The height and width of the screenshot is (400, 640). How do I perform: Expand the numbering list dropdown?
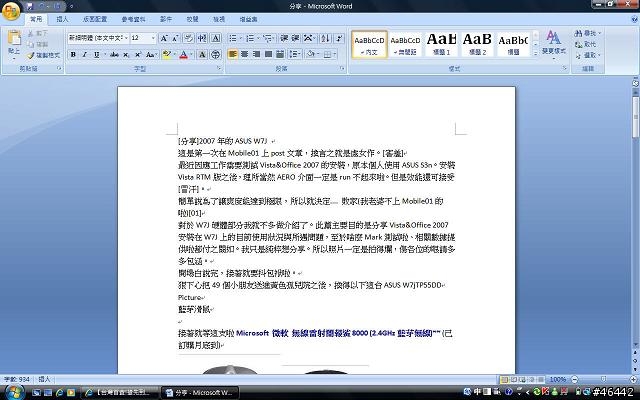[258, 38]
